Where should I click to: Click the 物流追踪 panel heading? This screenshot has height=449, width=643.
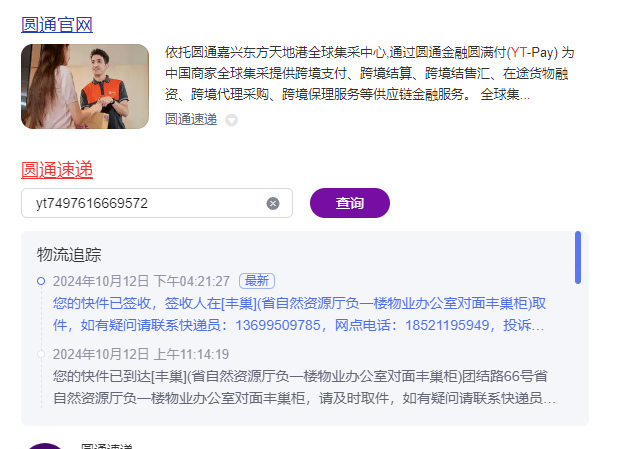pyautogui.click(x=69, y=254)
